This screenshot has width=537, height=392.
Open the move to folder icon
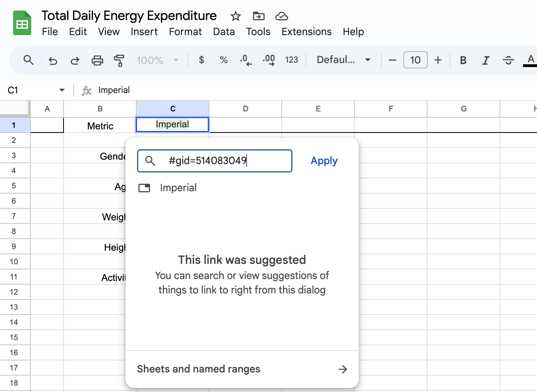point(259,16)
